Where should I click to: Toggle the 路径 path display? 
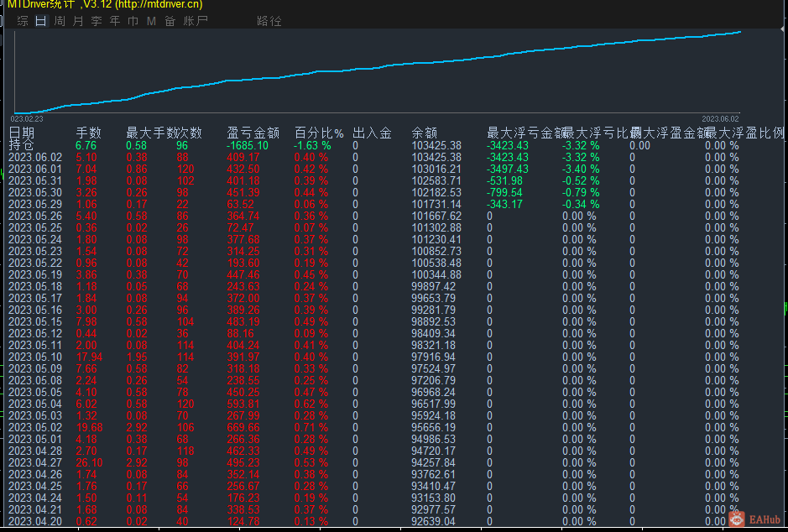coord(269,23)
